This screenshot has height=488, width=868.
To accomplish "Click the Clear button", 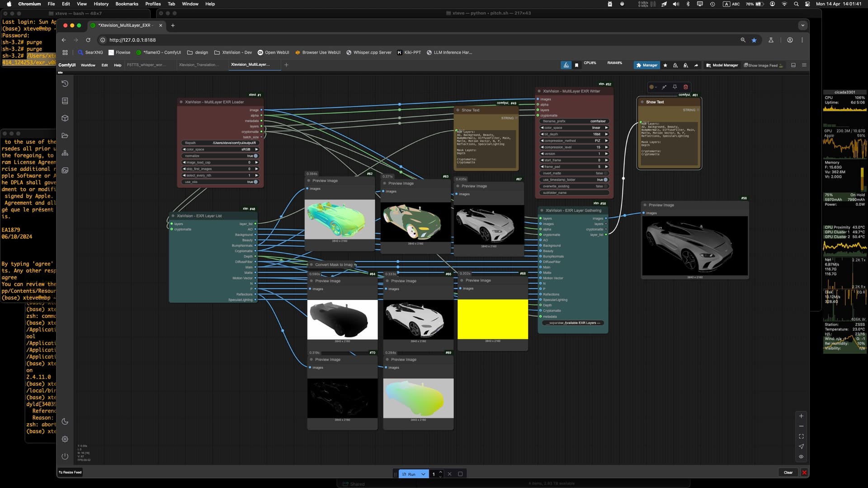I will tap(788, 473).
